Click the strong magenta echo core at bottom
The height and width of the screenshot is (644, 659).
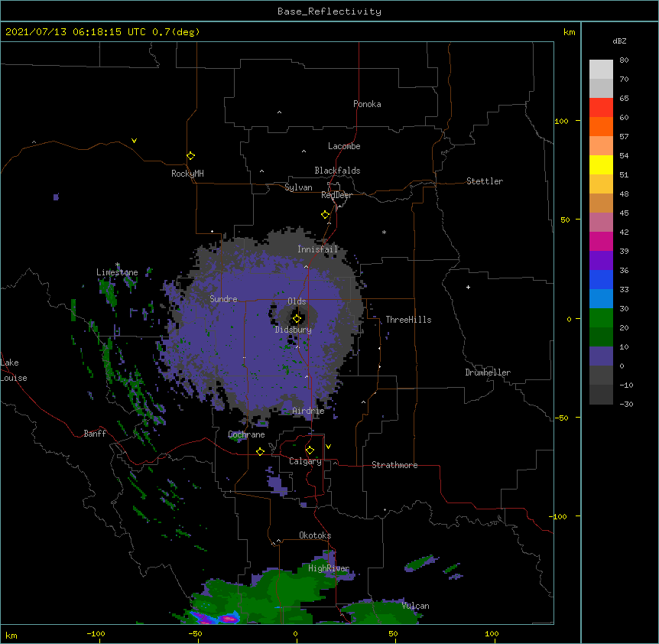229,619
